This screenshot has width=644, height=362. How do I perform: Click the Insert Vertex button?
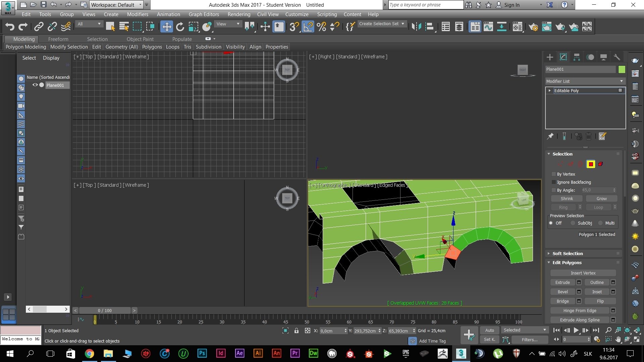coord(583,273)
